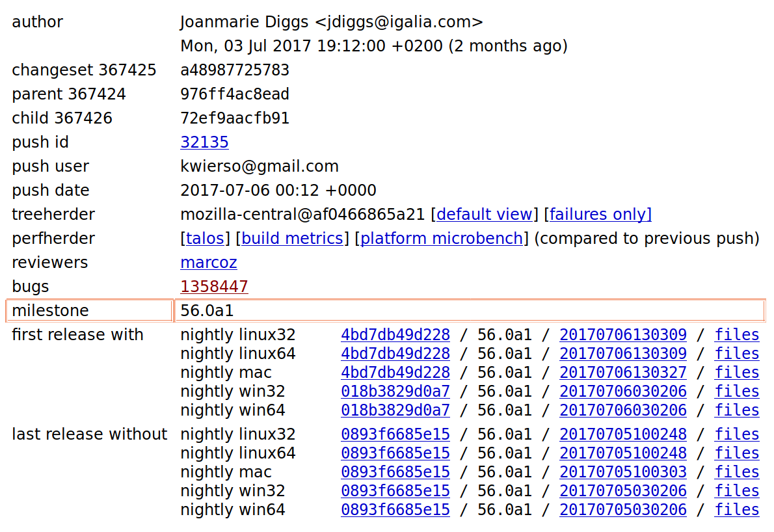The height and width of the screenshot is (532, 774).
Task: Open reviewer marcoz link
Action: (x=209, y=263)
